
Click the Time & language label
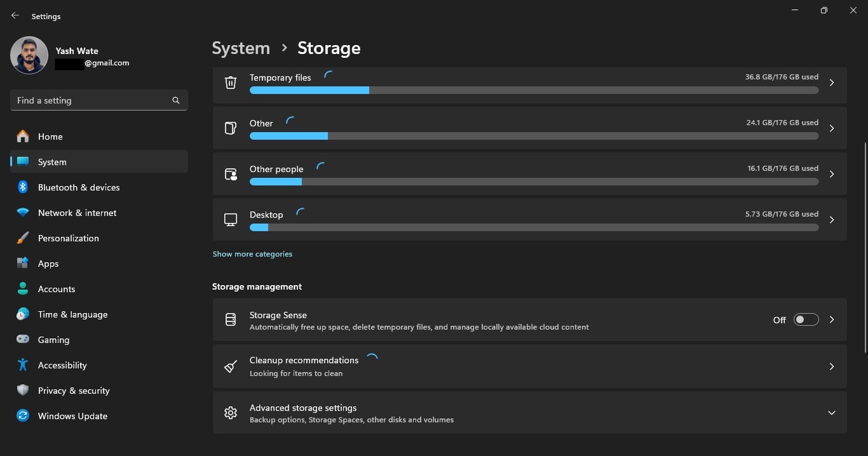click(x=72, y=314)
